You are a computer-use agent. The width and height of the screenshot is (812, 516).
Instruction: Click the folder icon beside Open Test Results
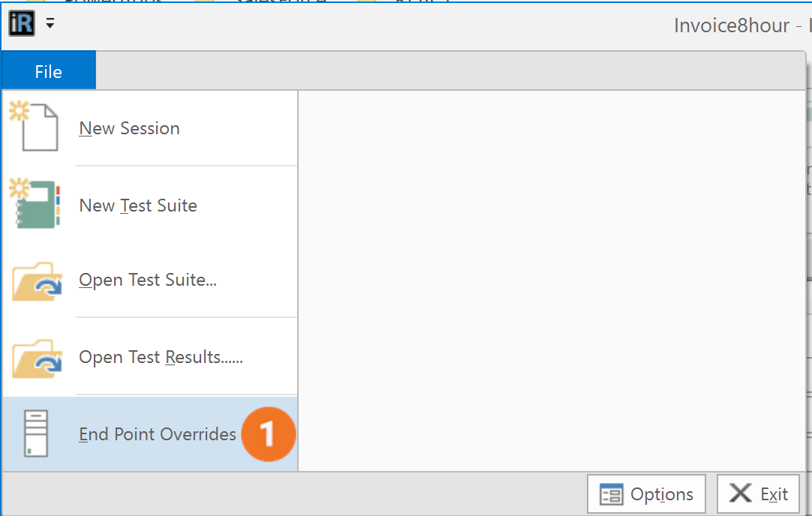(35, 358)
